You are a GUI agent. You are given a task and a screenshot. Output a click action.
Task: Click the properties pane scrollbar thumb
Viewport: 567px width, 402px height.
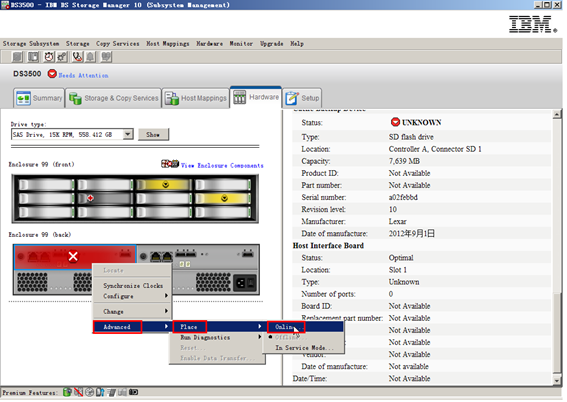tap(557, 333)
